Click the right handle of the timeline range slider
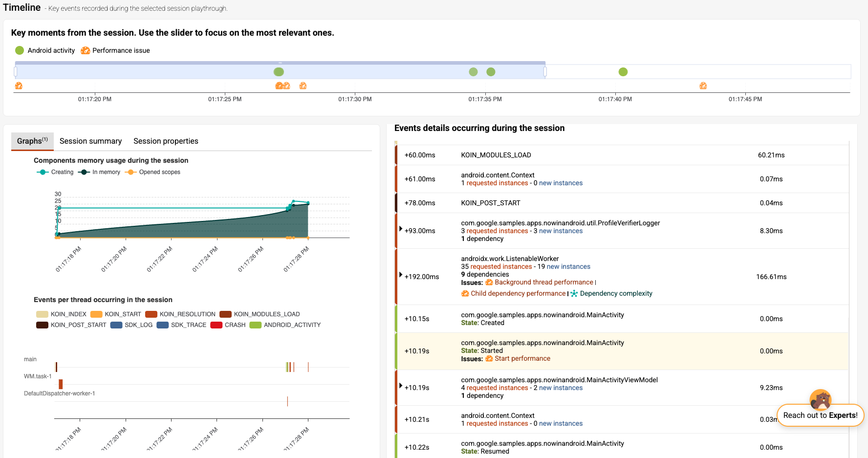 (545, 72)
